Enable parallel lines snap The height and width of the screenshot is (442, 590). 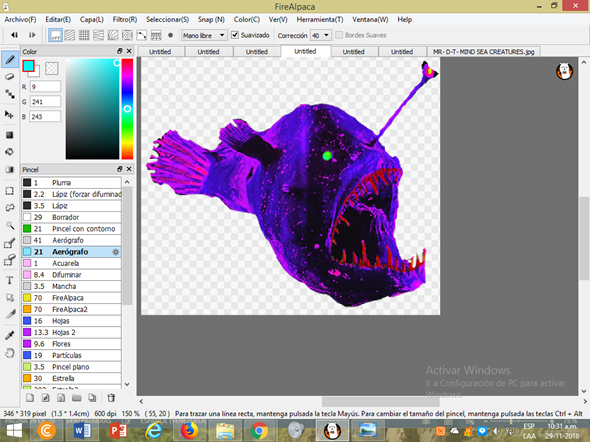70,35
